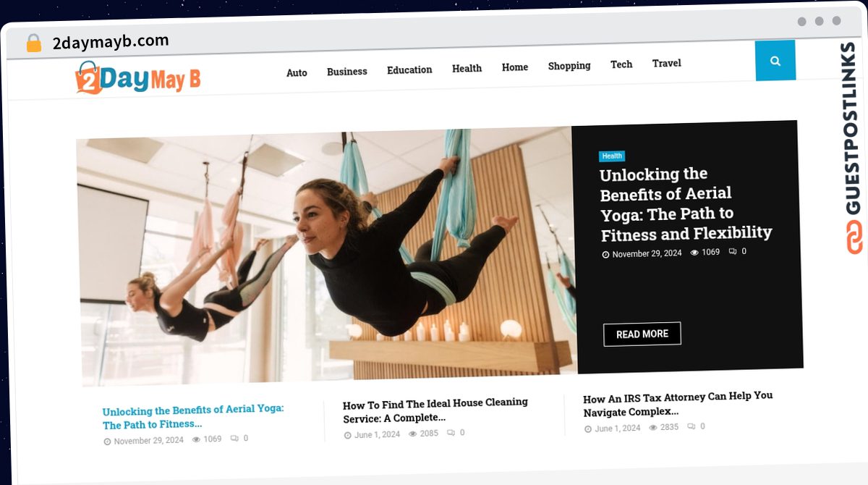Click the November 29, 2024 date under the blue title
868x485 pixels.
[x=148, y=440]
